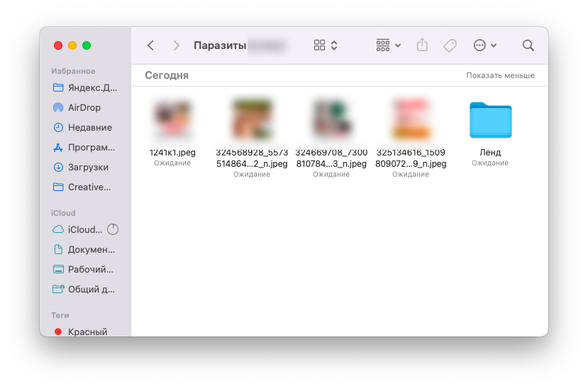This screenshot has width=588, height=389.
Task: Open Finder search magnifier
Action: 528,45
